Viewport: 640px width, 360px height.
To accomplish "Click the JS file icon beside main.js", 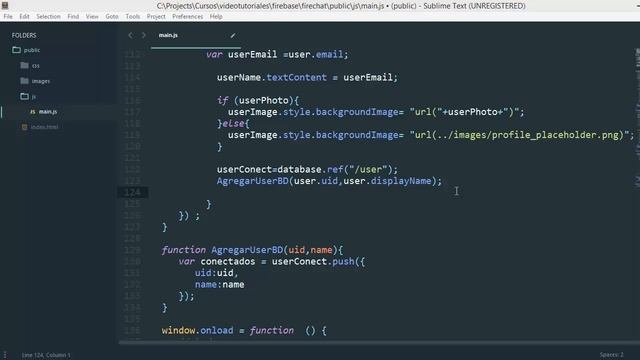I will coord(33,111).
